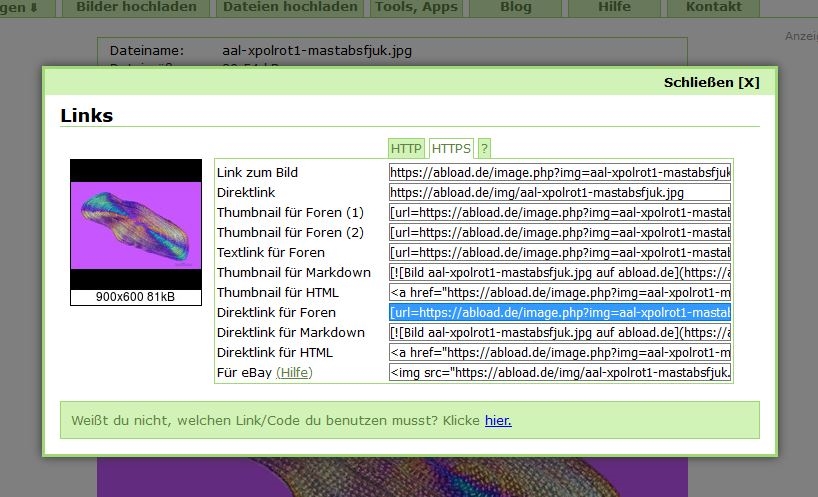Image resolution: width=818 pixels, height=497 pixels.
Task: Select the 'Thumbnail für HTML' code field
Action: (560, 292)
